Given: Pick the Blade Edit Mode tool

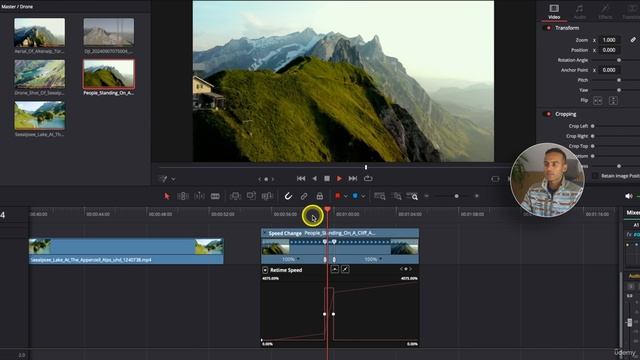Looking at the screenshot, I should pyautogui.click(x=215, y=196).
